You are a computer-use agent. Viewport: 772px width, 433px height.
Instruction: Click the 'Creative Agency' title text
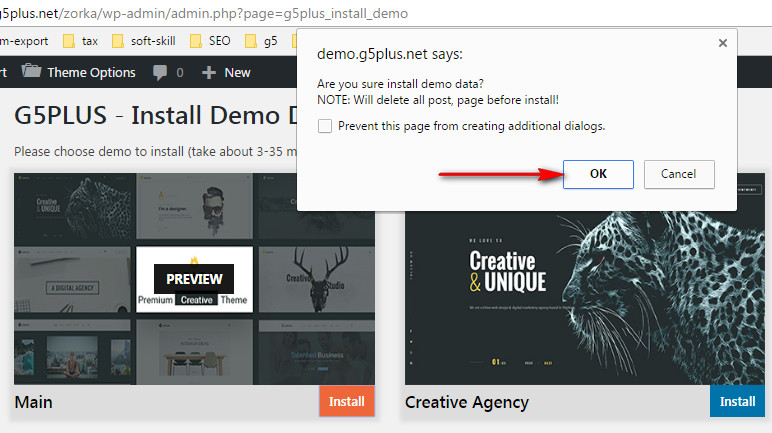467,402
